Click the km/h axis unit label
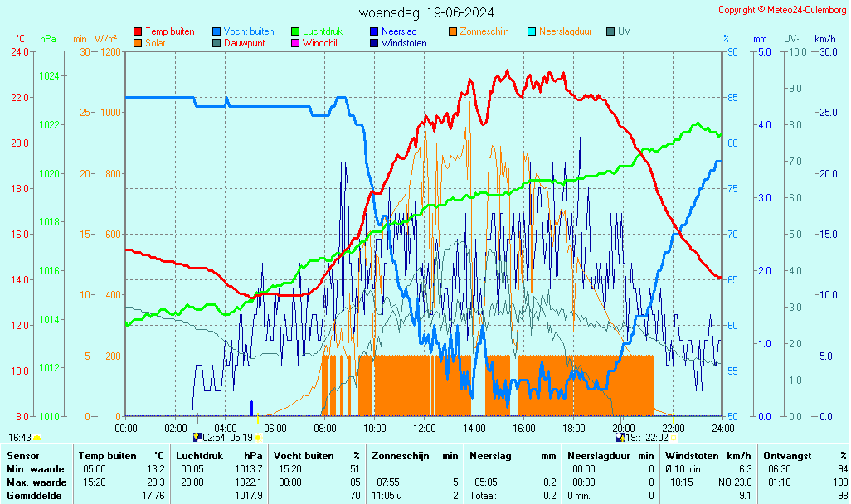The height and width of the screenshot is (504, 851). (824, 39)
